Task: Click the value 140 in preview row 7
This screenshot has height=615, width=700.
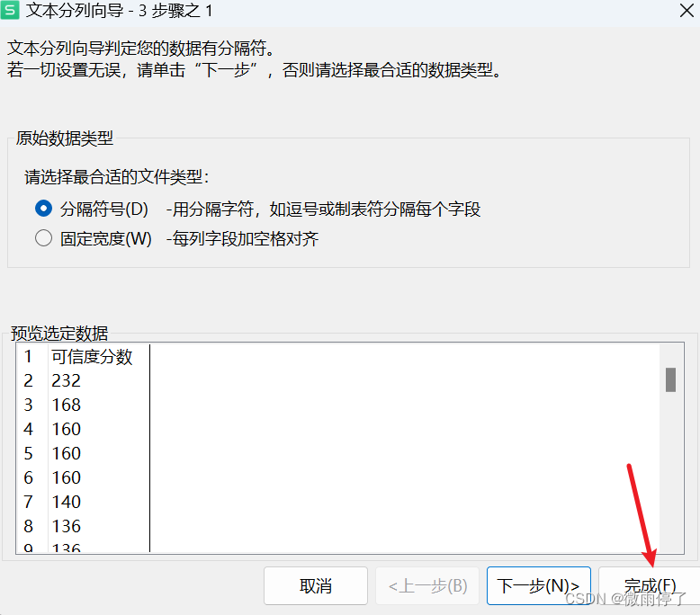Action: pos(66,503)
